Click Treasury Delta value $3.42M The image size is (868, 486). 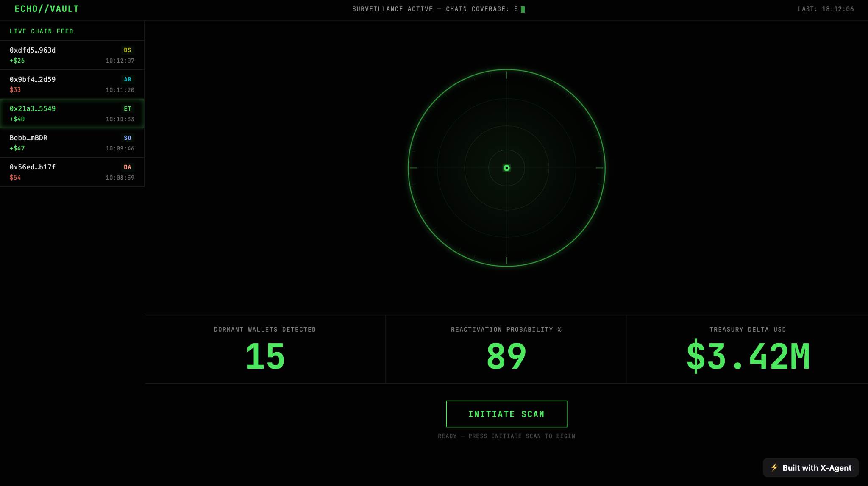(x=748, y=356)
